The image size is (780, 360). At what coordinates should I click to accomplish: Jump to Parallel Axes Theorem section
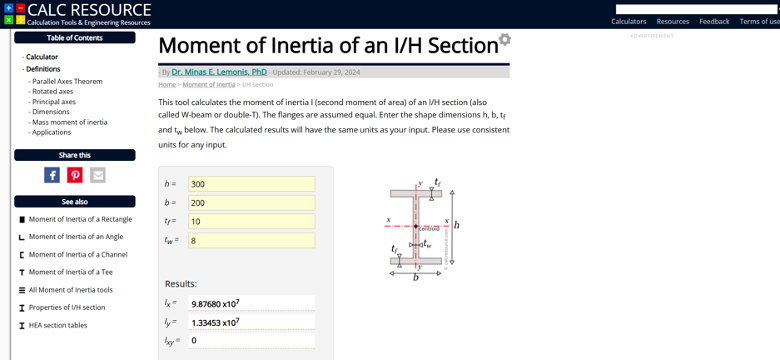click(67, 81)
